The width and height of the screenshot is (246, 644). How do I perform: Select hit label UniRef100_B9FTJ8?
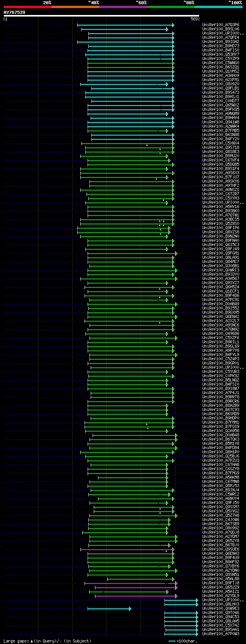221,583
